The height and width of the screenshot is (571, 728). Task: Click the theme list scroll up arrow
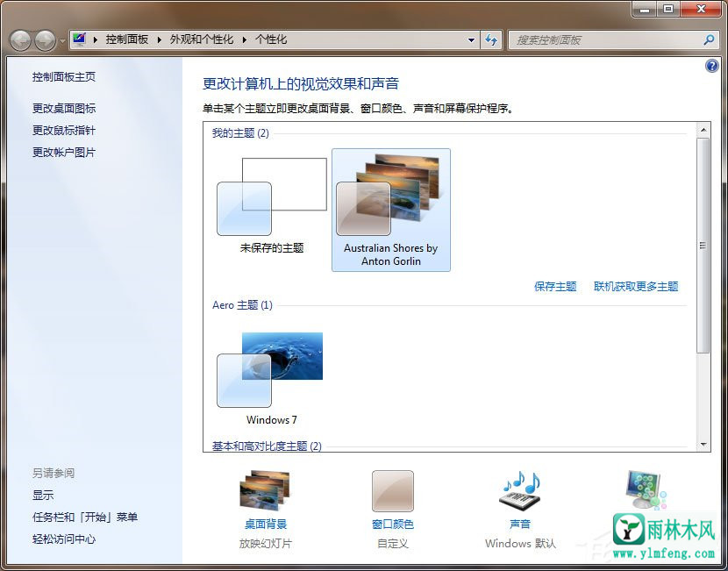[x=703, y=130]
